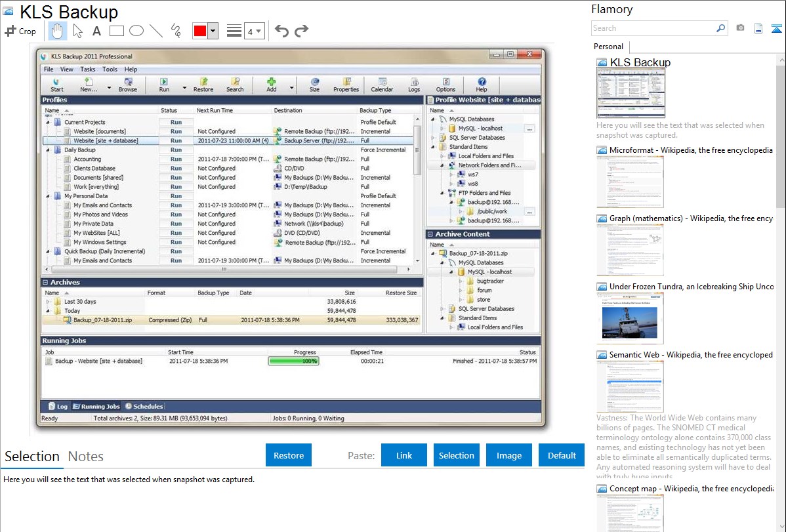Pick the rectangle shape tool
The image size is (786, 532).
(x=116, y=31)
